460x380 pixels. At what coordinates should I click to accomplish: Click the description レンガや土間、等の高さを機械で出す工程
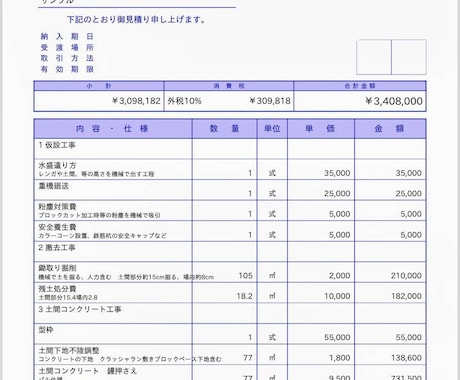click(96, 174)
